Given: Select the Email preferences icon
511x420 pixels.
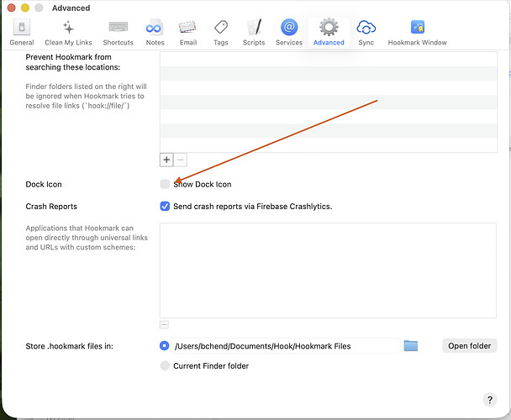Looking at the screenshot, I should (188, 33).
